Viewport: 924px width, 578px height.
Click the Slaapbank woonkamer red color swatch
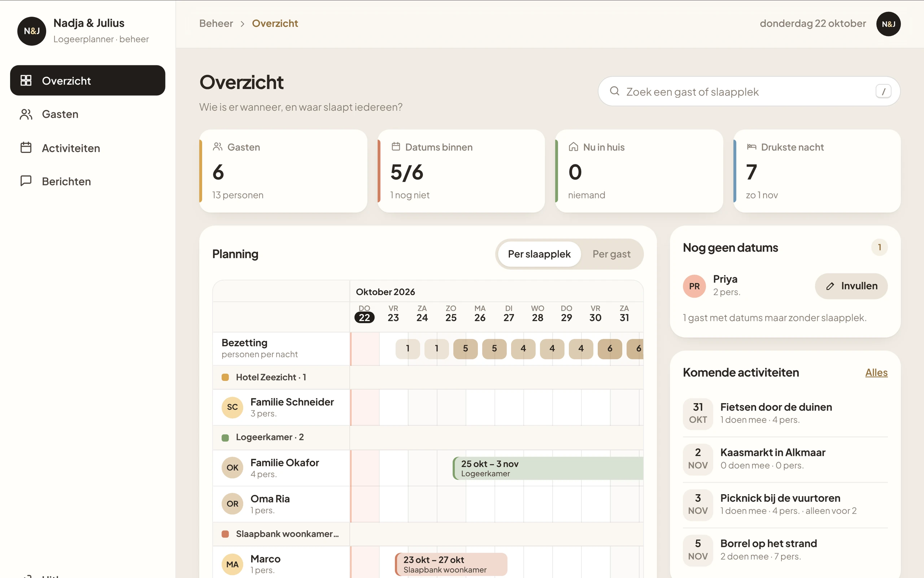pos(225,534)
